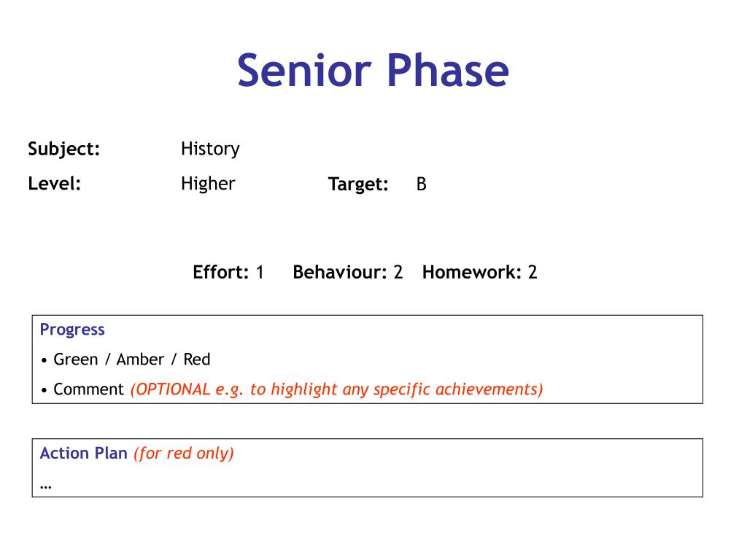Click the Homework label

point(472,272)
